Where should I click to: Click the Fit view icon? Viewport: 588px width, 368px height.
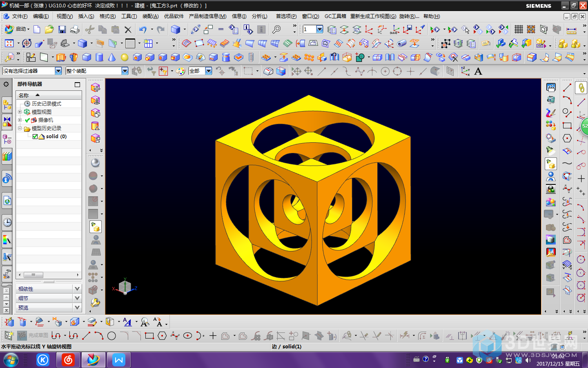point(9,43)
